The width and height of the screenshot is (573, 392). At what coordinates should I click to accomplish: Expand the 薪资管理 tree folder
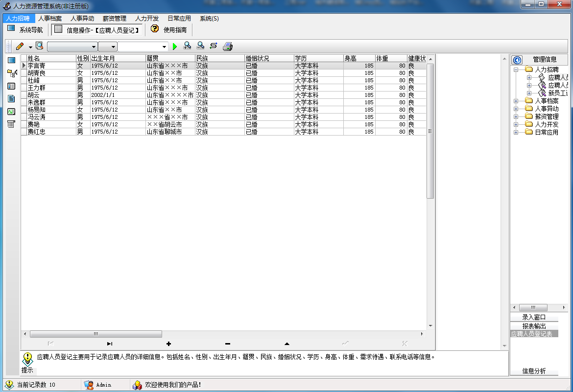pyautogui.click(x=516, y=116)
